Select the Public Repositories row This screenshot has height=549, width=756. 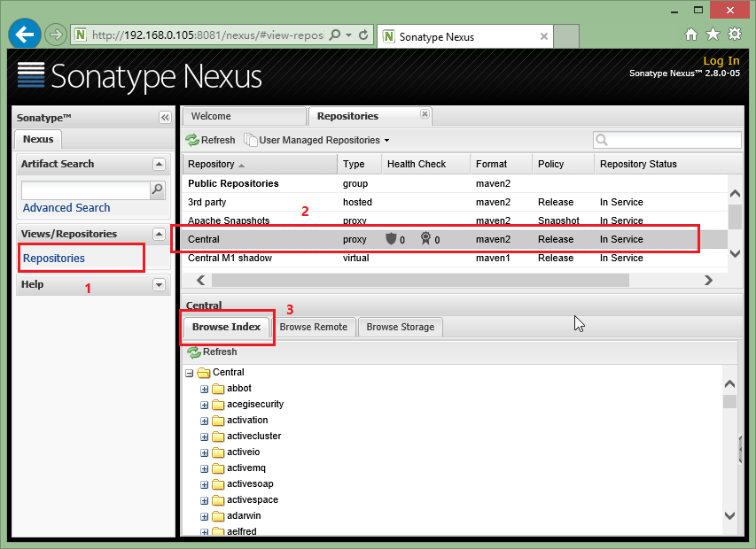pos(455,183)
